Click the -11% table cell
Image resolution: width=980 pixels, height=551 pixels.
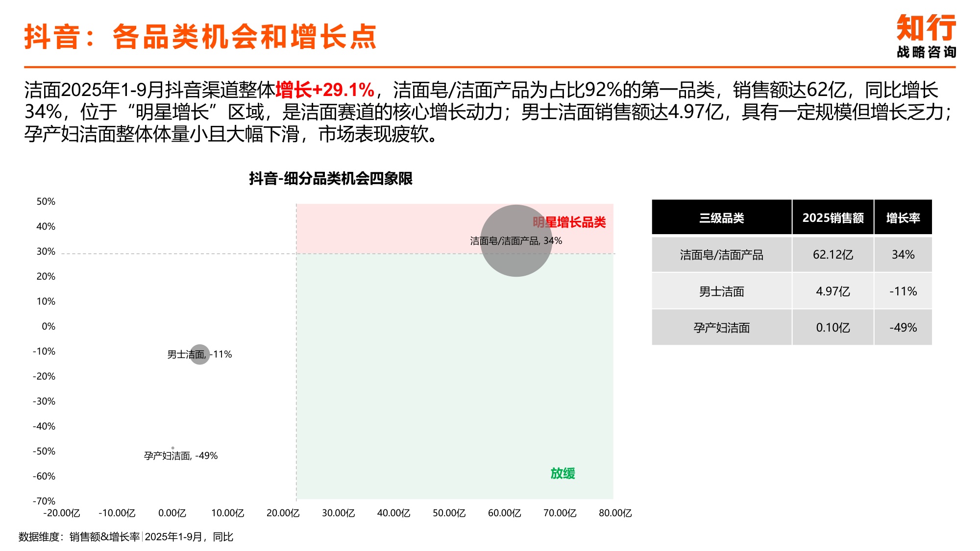click(x=903, y=291)
